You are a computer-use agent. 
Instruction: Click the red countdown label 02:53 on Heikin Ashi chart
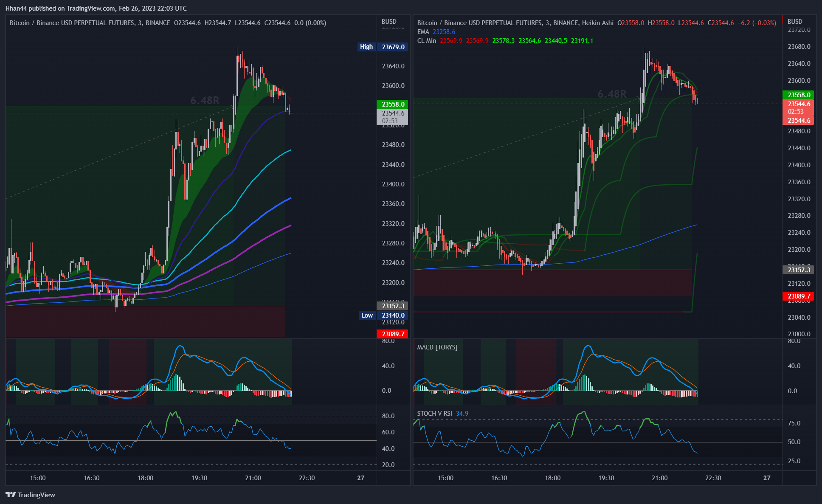point(796,112)
